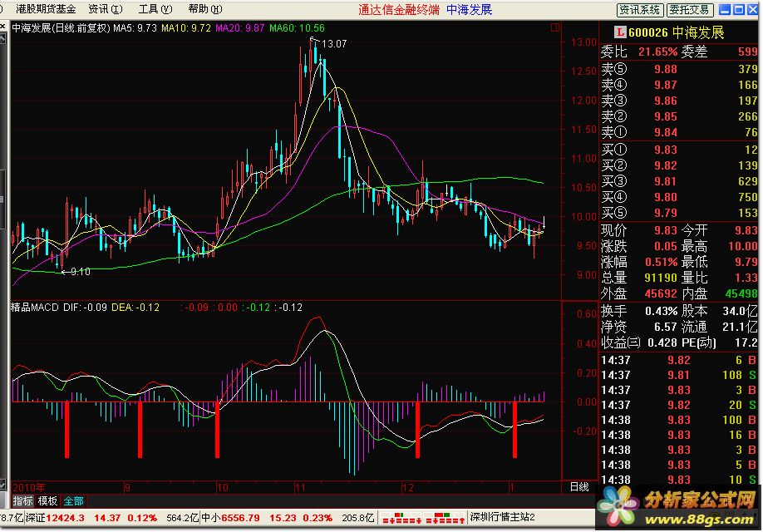Switch to the 模板 tab
The width and height of the screenshot is (763, 532).
pos(47,501)
